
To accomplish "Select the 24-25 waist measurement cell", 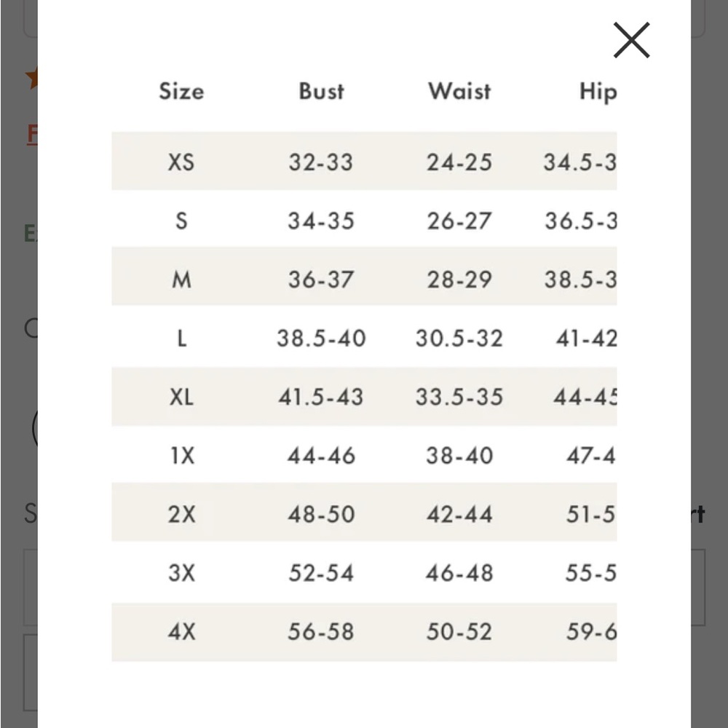I will [x=459, y=162].
